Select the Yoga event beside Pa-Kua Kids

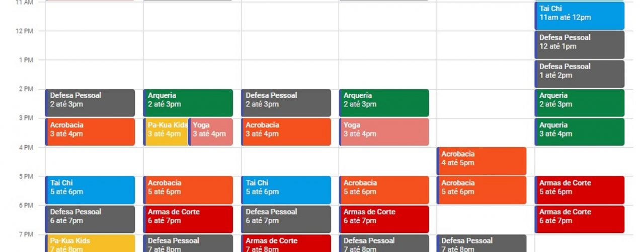[211, 132]
